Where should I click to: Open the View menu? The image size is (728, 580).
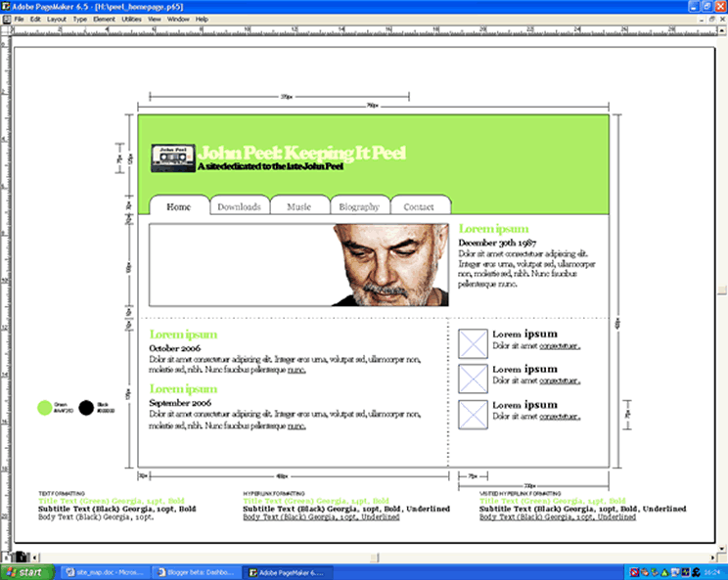(x=155, y=19)
